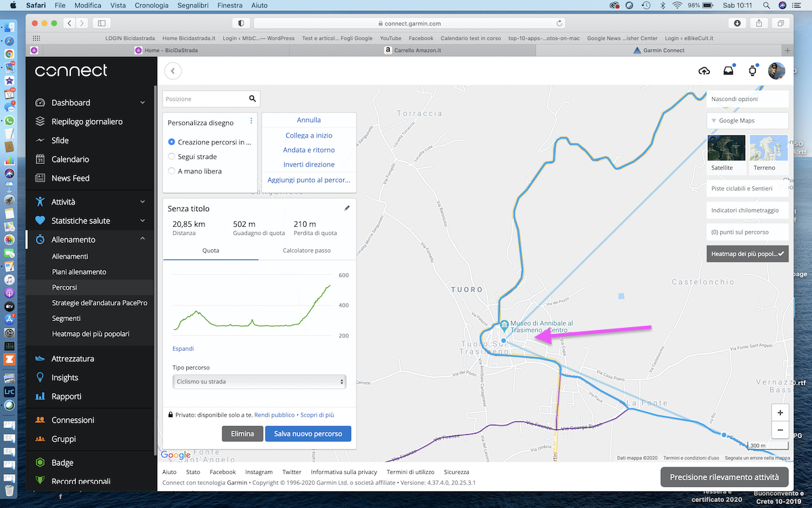Viewport: 812px width, 508px height.
Task: Select the A mano libera radio option
Action: tap(172, 171)
